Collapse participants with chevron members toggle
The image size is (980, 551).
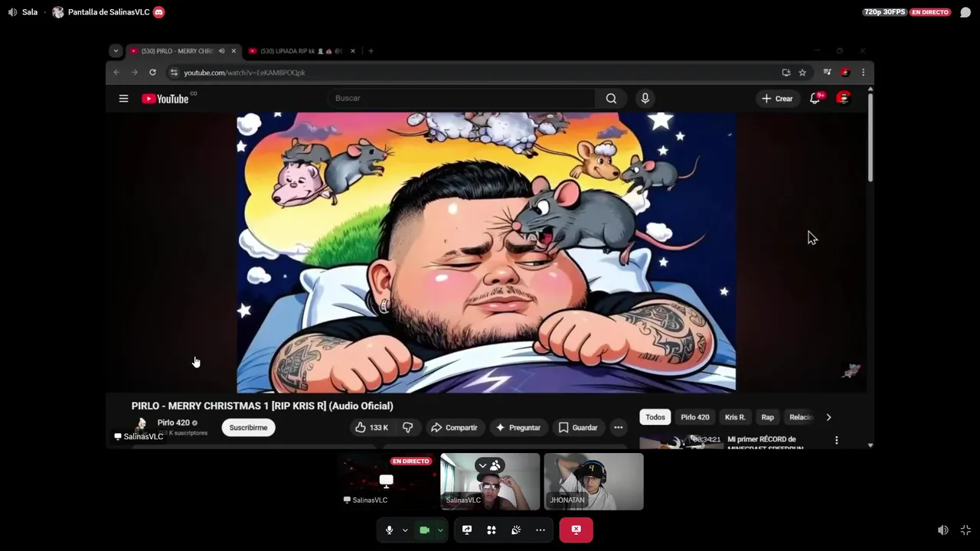click(488, 465)
